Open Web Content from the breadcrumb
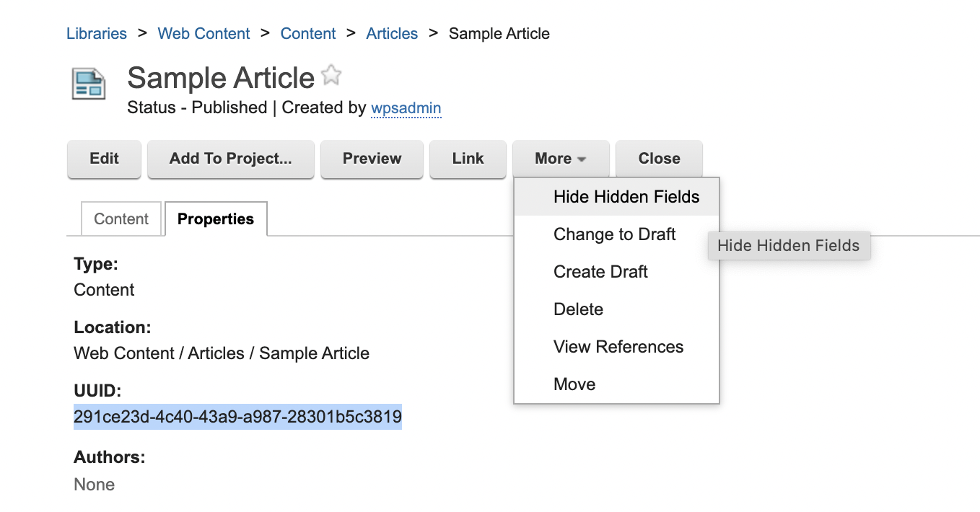 click(x=204, y=33)
